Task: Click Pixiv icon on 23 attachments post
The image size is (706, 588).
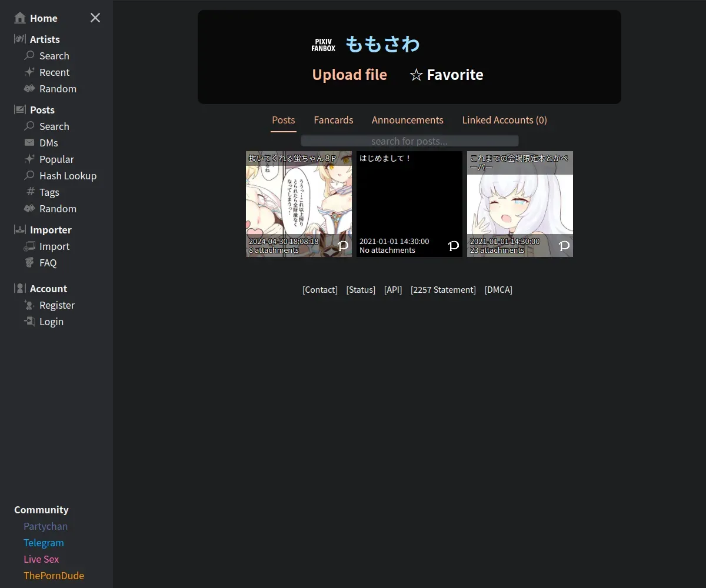Action: [x=564, y=246]
